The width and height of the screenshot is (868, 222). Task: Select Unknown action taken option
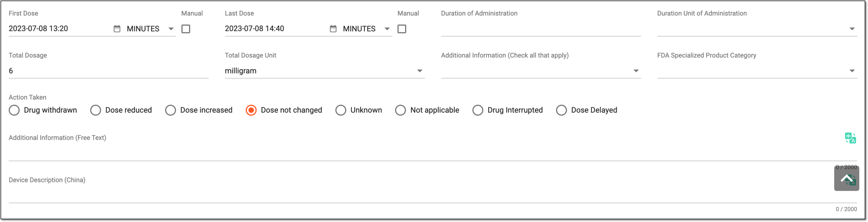tap(341, 110)
